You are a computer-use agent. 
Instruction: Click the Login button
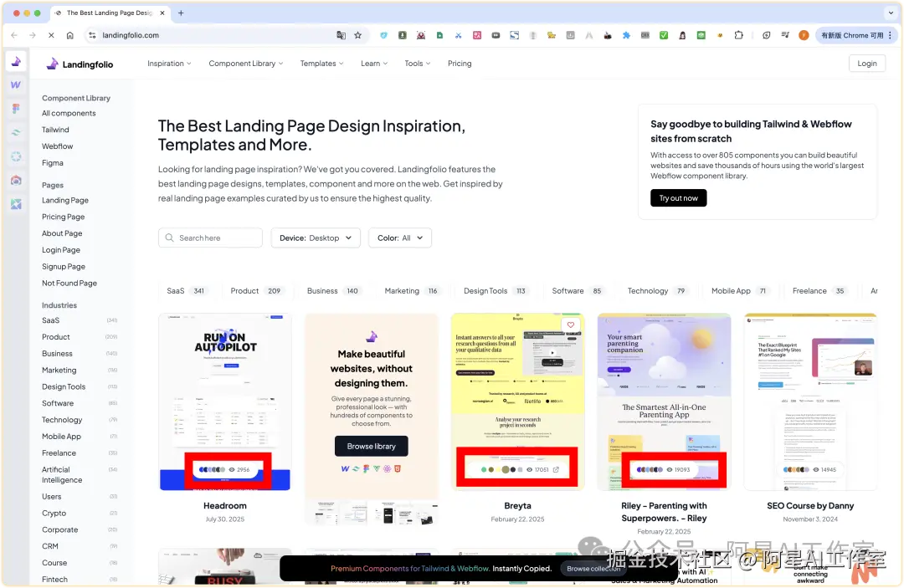(866, 64)
